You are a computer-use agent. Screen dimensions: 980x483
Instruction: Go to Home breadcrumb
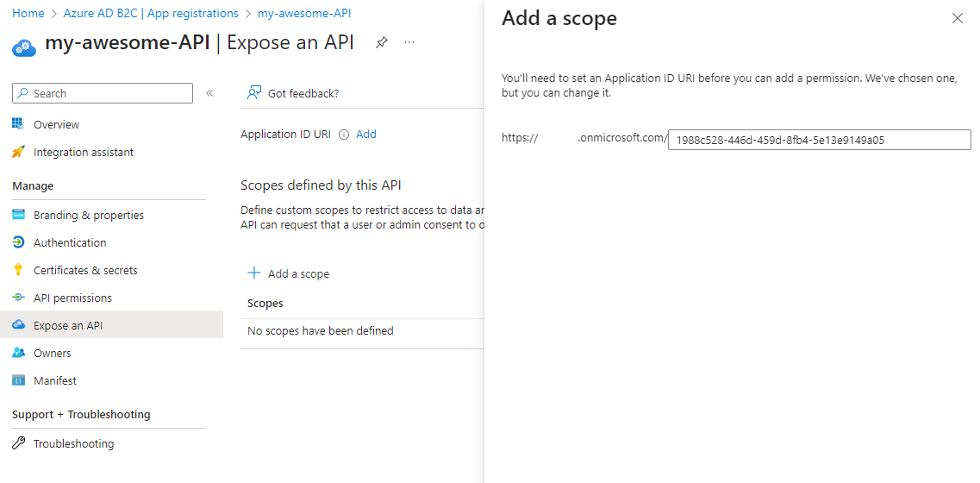pyautogui.click(x=28, y=13)
